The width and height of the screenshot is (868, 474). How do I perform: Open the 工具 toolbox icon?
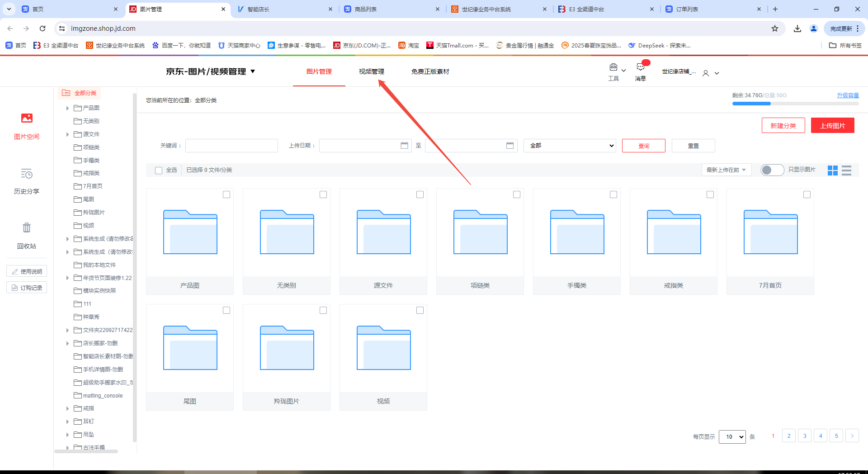[x=613, y=68]
